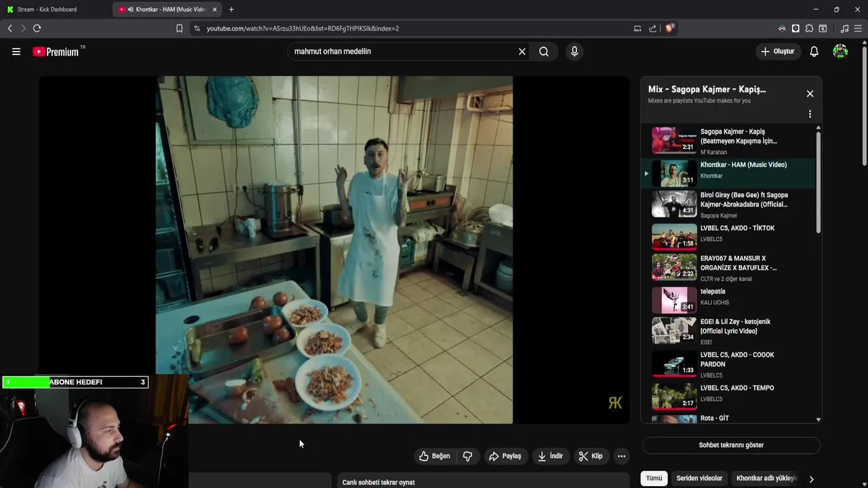Click the address bar URL
Screen dimensions: 868x488
(x=302, y=28)
